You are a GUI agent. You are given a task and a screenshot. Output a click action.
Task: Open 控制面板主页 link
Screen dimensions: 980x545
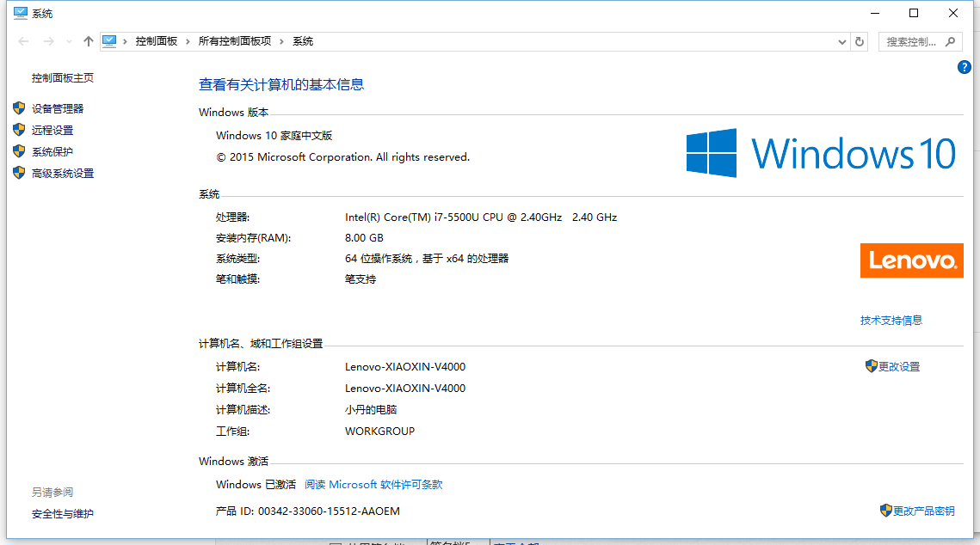pyautogui.click(x=63, y=78)
